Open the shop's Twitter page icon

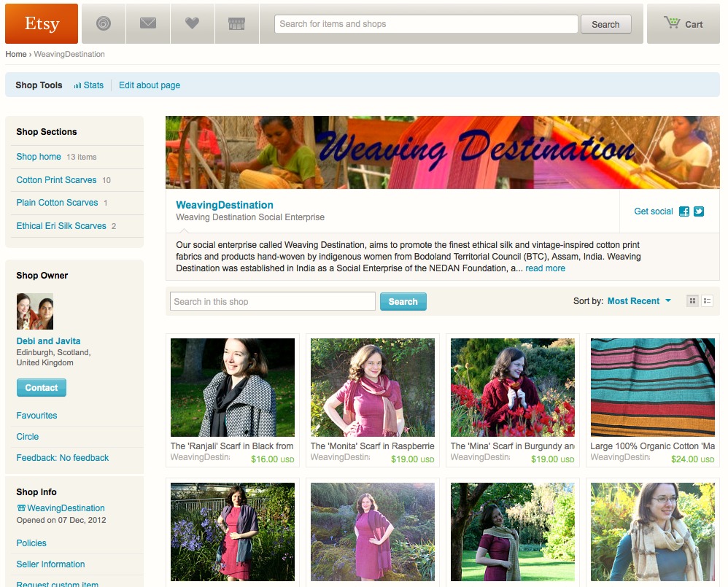[699, 211]
